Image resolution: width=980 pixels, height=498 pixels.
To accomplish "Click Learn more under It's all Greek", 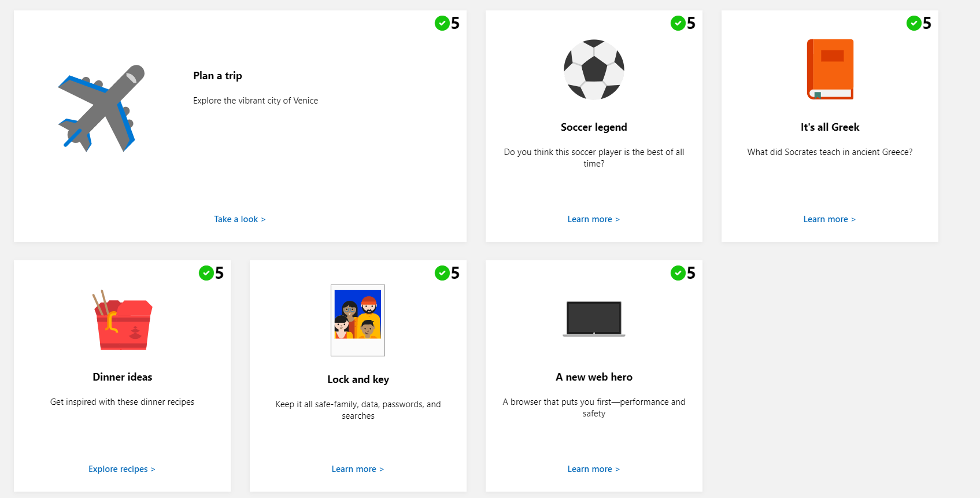I will click(829, 219).
